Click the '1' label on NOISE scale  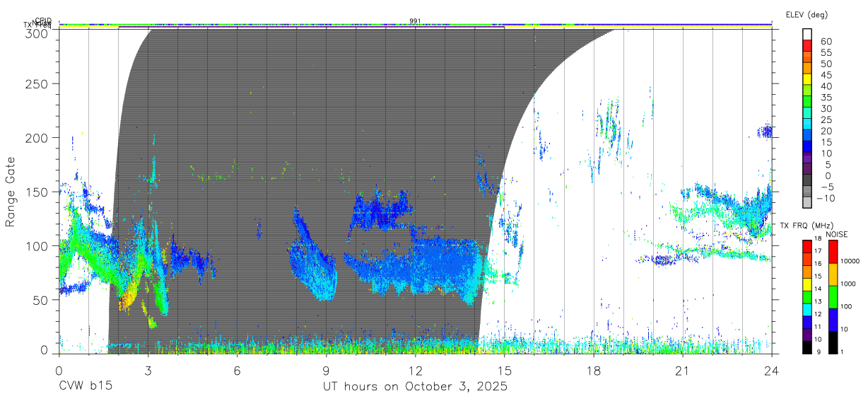tap(842, 352)
